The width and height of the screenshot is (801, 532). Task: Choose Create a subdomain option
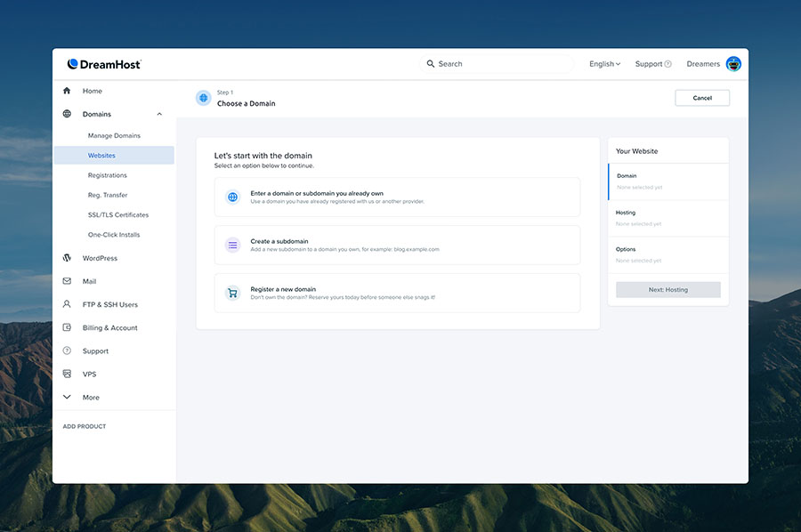pos(398,245)
